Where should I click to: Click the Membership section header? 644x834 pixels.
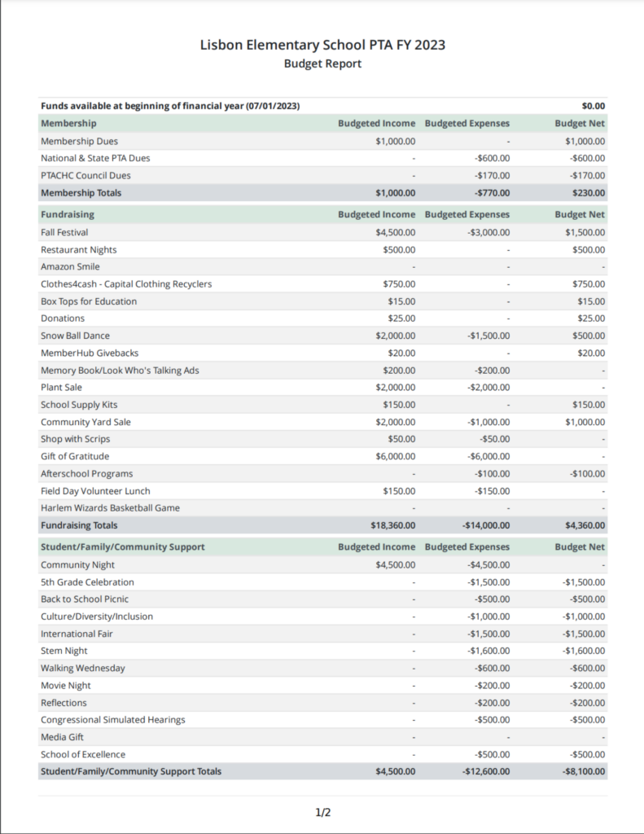pos(68,124)
